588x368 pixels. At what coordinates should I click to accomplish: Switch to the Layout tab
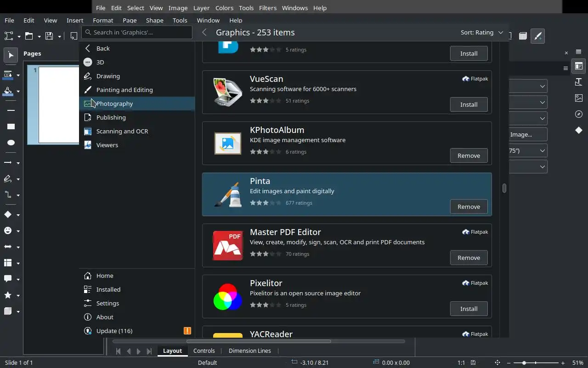coord(172,351)
